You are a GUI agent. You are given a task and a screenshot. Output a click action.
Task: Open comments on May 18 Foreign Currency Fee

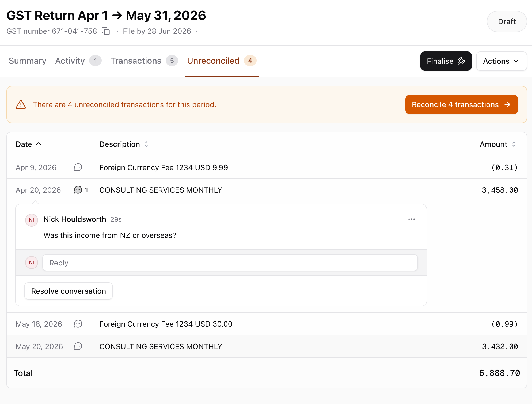point(78,324)
